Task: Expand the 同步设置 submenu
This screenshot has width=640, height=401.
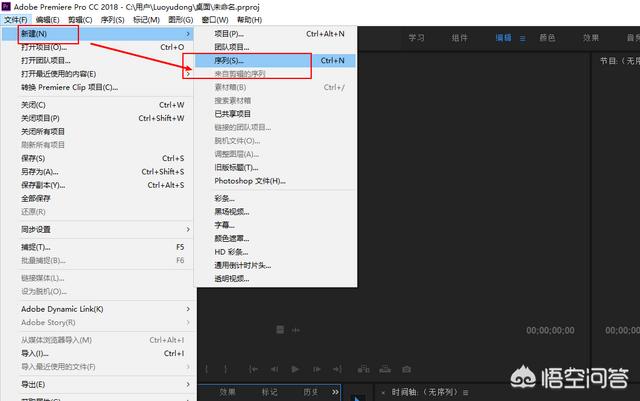Action: (x=188, y=229)
